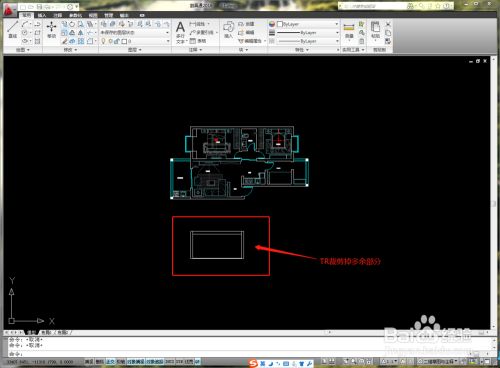
Task: Click the Insert block (插入) icon
Action: tap(228, 29)
